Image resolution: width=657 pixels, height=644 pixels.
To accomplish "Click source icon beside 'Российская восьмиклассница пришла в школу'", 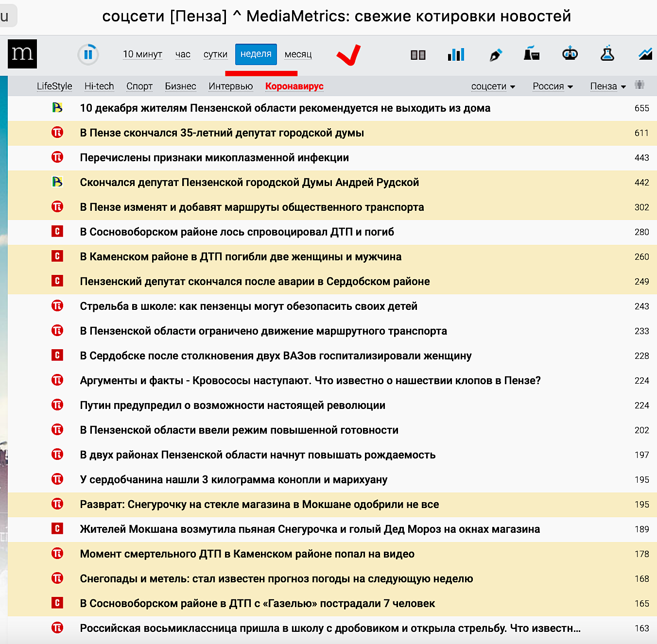I will tap(57, 627).
